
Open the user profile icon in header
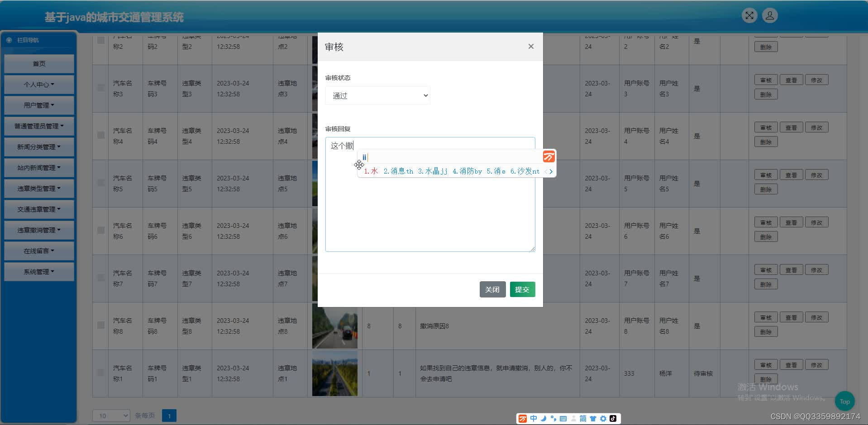tap(770, 16)
